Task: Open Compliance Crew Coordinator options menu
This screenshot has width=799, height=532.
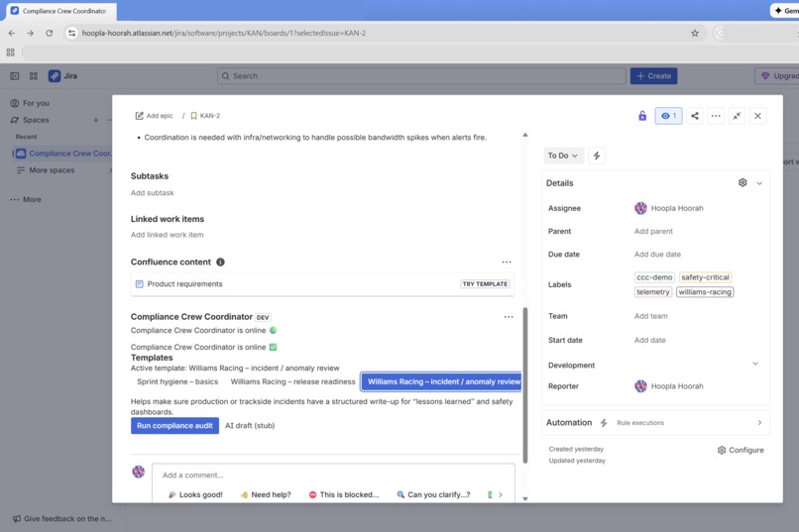Action: click(x=508, y=317)
